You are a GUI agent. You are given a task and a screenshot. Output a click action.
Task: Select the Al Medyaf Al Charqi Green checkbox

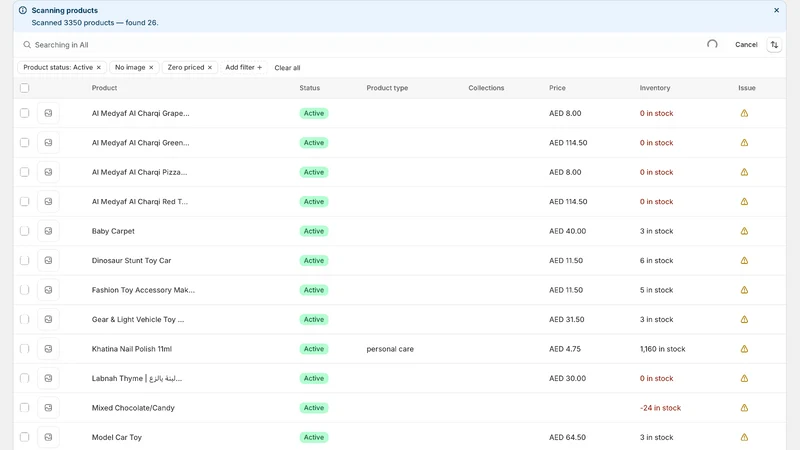pos(24,143)
